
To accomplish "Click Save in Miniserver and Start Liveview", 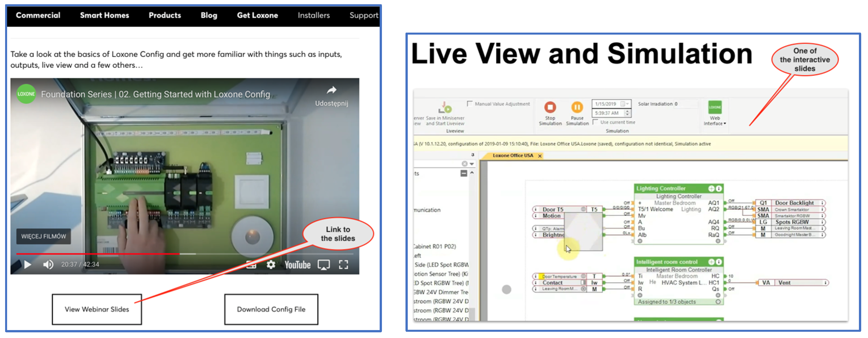I will point(445,108).
